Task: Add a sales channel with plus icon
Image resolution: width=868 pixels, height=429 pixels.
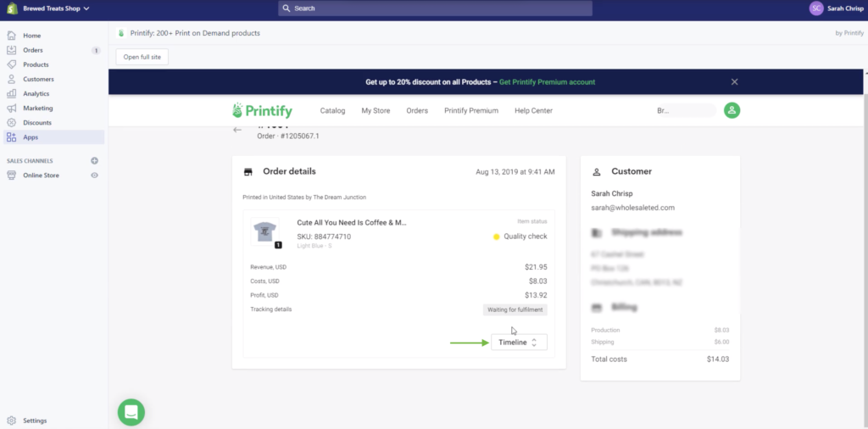Action: pos(94,161)
